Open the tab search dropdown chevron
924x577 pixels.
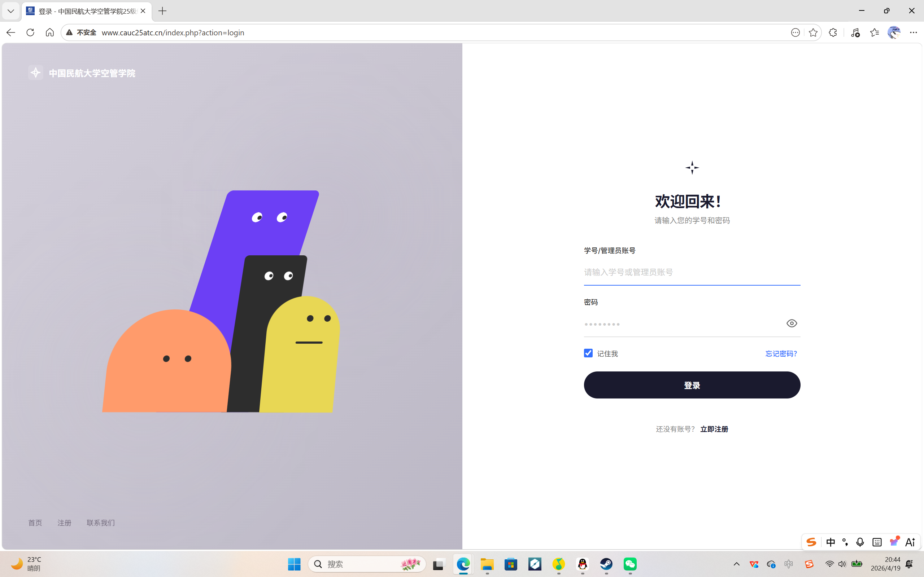point(10,11)
